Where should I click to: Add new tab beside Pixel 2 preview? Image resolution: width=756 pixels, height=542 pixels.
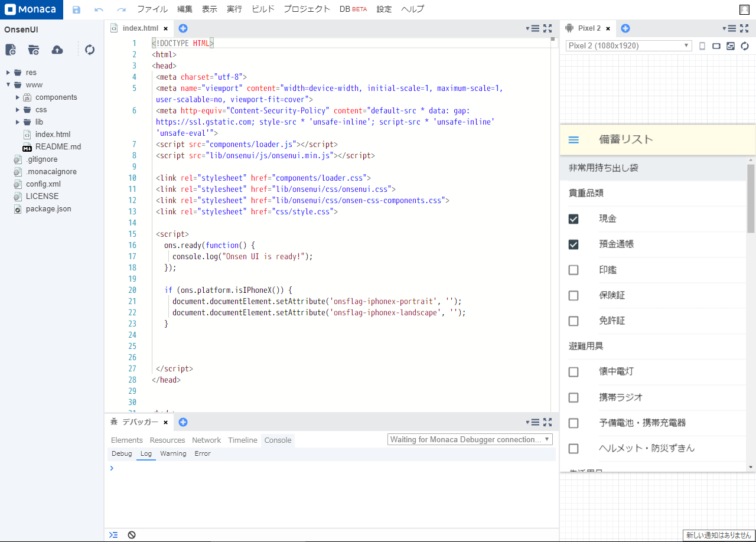point(625,28)
